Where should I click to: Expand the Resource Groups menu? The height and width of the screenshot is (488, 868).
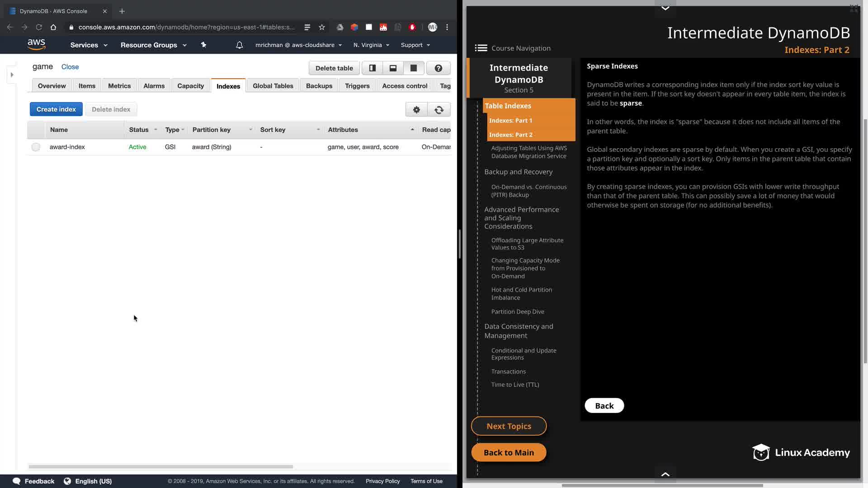click(153, 45)
